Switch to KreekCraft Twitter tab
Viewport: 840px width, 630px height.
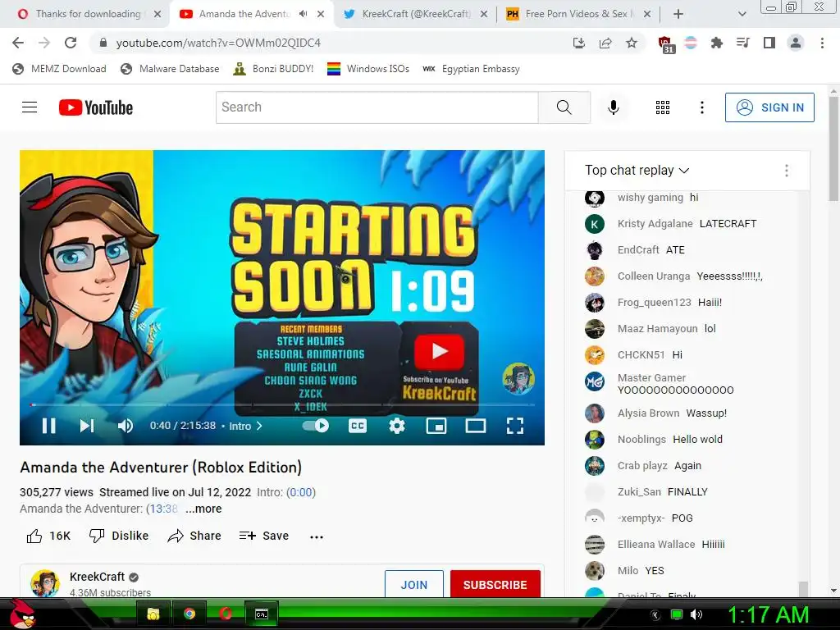416,14
